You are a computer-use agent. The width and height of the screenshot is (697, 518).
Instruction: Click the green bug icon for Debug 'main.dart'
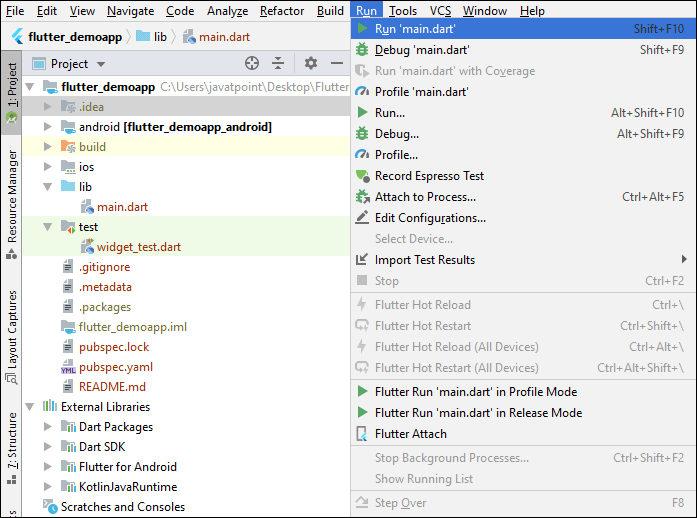pos(362,49)
